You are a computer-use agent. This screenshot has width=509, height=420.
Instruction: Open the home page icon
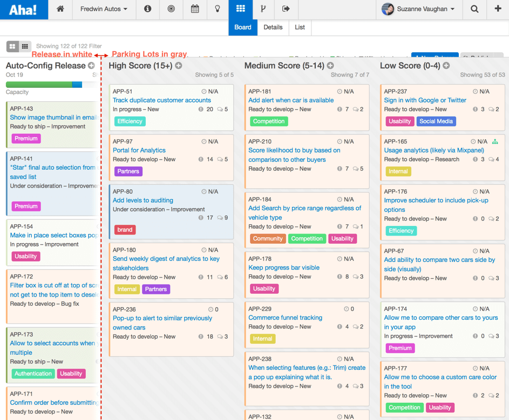pyautogui.click(x=60, y=9)
